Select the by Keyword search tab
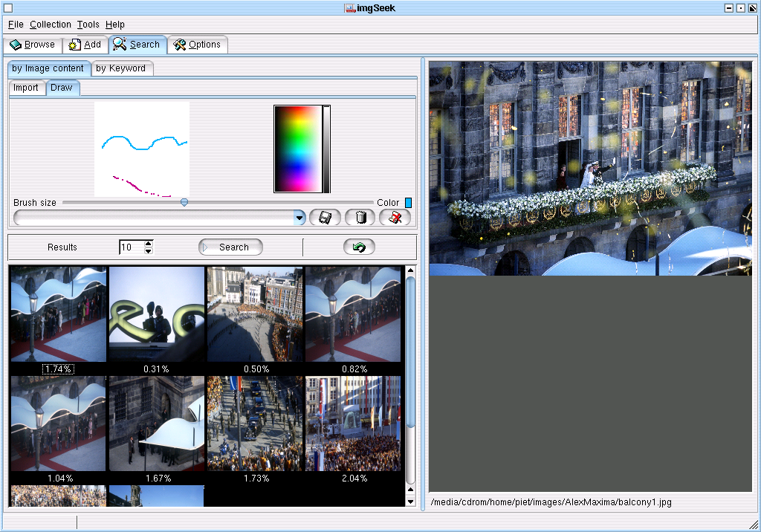This screenshot has height=532, width=761. click(x=121, y=68)
